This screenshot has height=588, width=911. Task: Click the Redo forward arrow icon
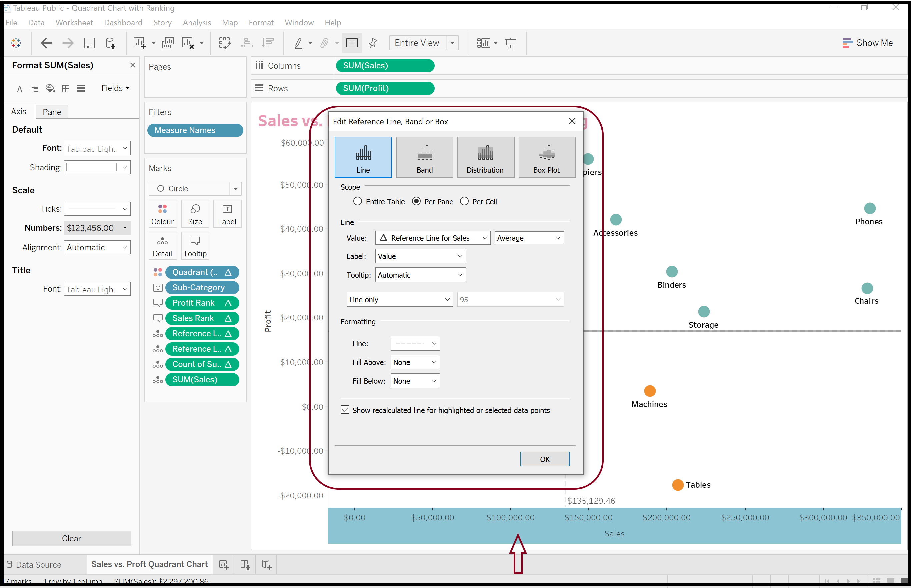pos(68,43)
